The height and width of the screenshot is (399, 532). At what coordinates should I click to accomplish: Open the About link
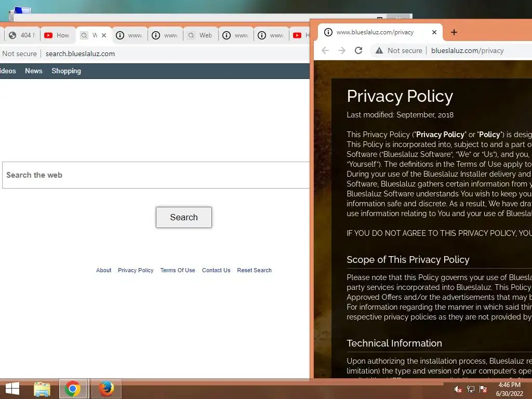[x=103, y=270]
